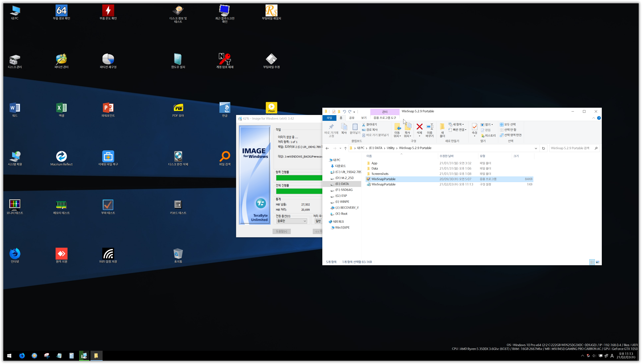Open the Macrium Reflect desktop icon

61,158
